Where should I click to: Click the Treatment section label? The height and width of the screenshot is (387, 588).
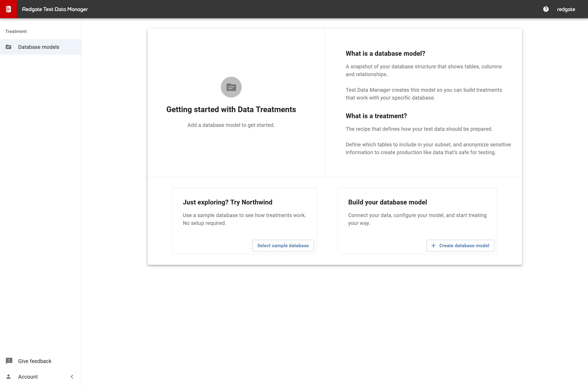coord(16,31)
